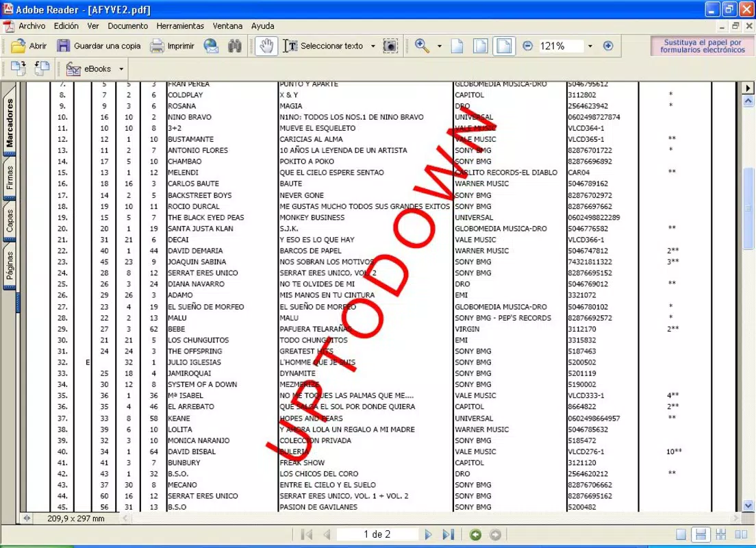Select the Hand tool

coord(266,47)
